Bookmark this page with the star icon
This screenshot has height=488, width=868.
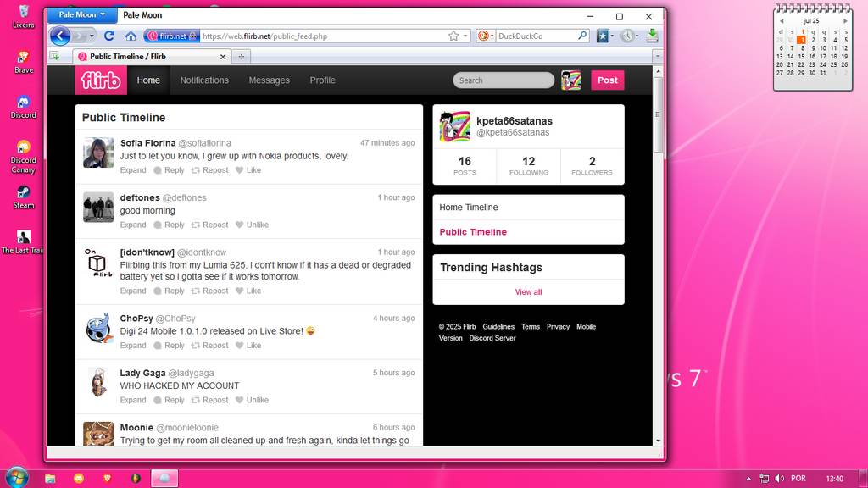pyautogui.click(x=453, y=36)
